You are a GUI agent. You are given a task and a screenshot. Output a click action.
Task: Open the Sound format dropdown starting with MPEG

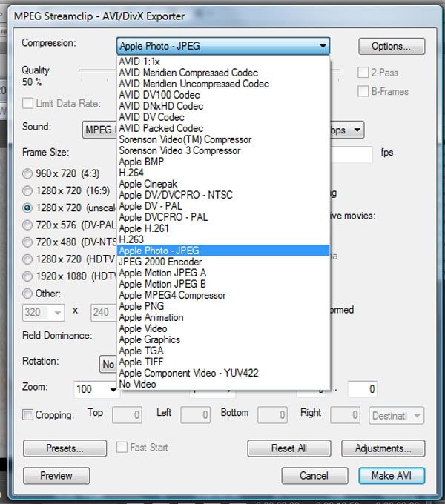click(99, 130)
